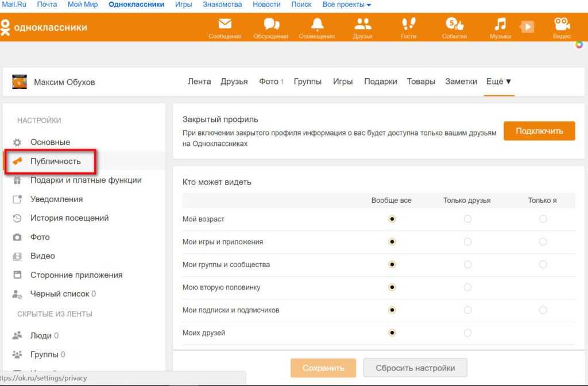Open the Товары profile tab
This screenshot has height=386, width=588.
421,82
